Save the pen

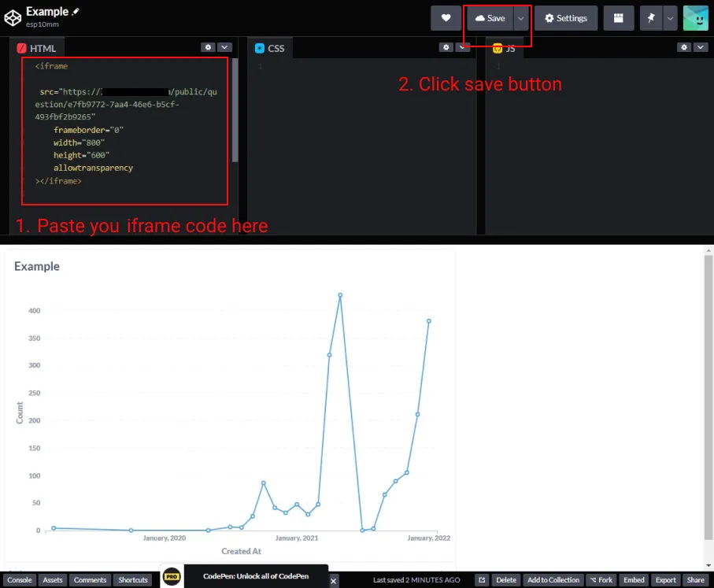coord(491,17)
